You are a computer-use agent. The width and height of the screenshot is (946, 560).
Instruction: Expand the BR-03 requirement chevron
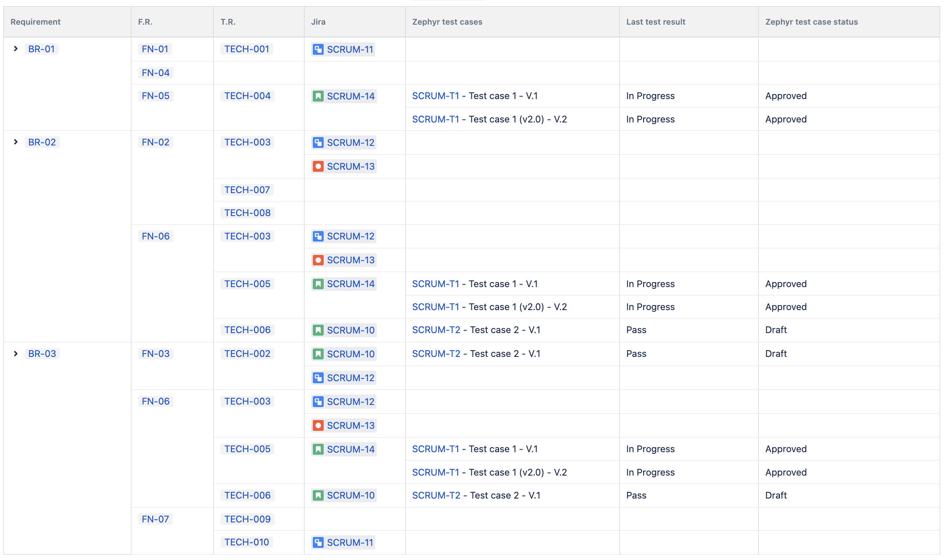[x=16, y=354]
